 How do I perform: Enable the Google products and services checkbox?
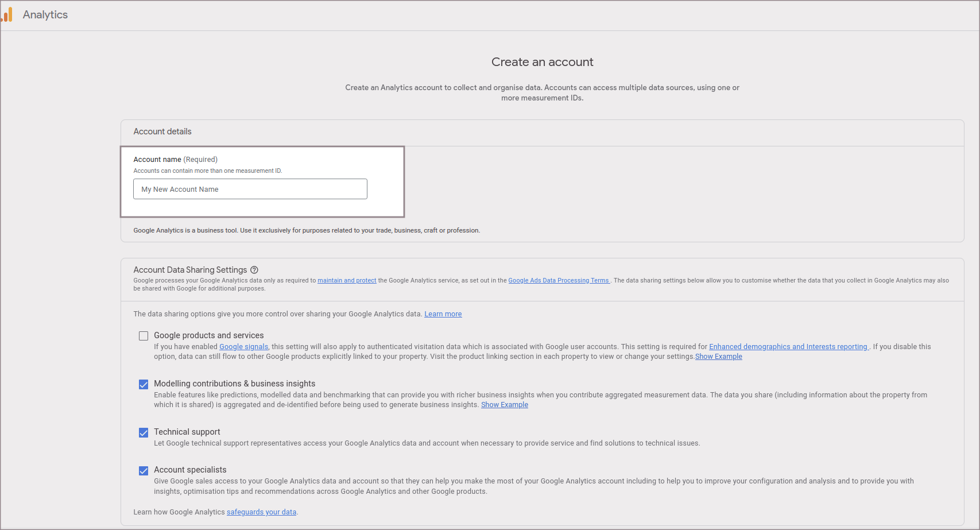pos(144,336)
